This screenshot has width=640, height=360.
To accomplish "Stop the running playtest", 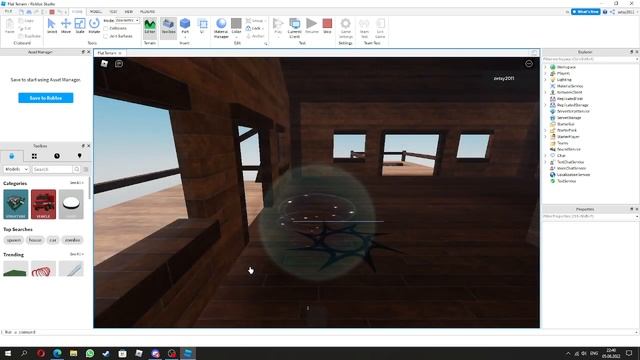I will [x=327, y=27].
